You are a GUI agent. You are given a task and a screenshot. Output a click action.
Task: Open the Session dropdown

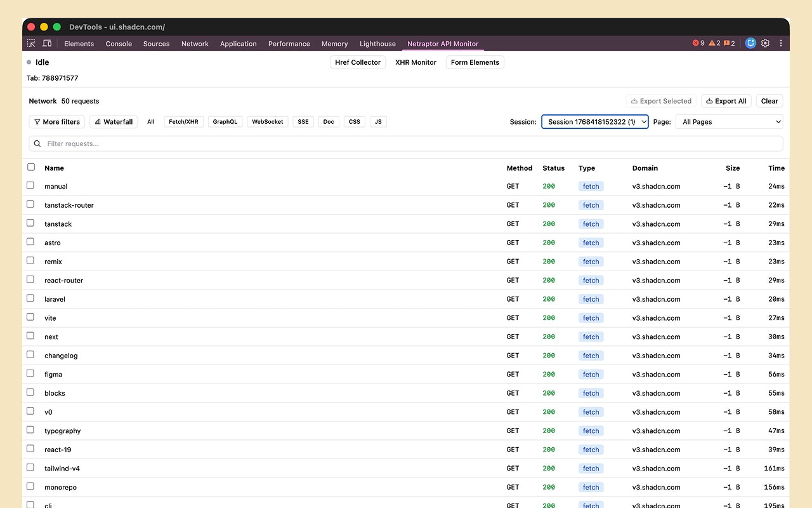(x=594, y=121)
